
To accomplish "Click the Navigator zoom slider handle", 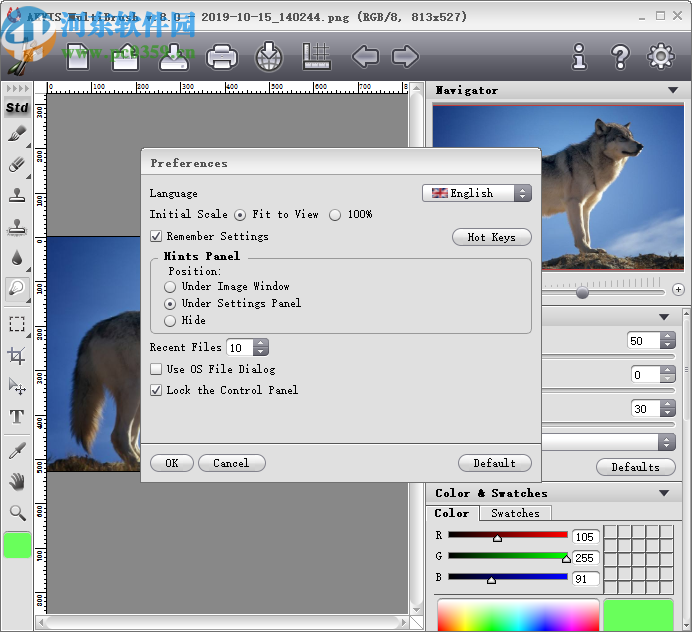I will point(583,292).
